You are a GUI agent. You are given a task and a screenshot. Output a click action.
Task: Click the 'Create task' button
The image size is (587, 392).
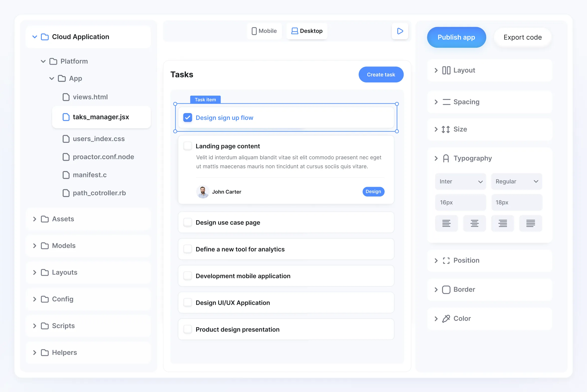[x=381, y=74]
